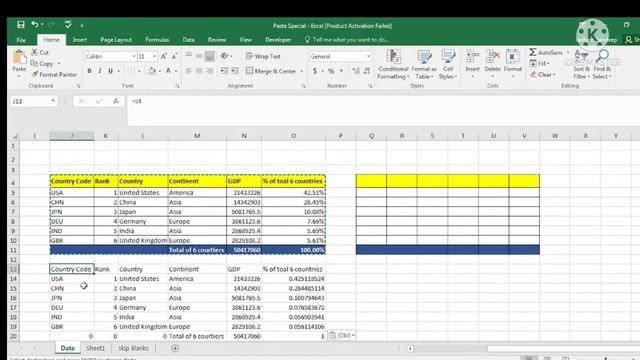640x360 pixels.
Task: Increase font size with the larger A icon
Action: (164, 56)
